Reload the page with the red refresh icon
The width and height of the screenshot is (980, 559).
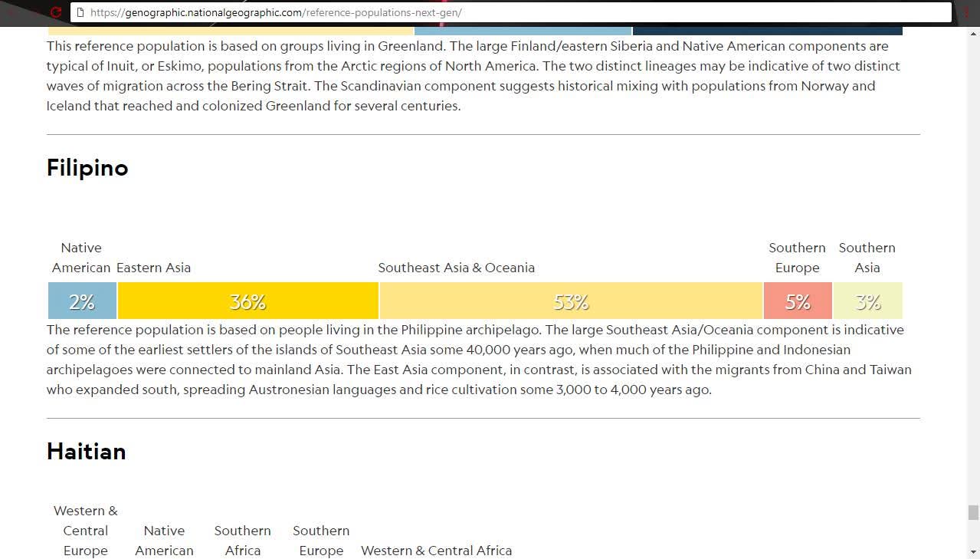tap(55, 12)
